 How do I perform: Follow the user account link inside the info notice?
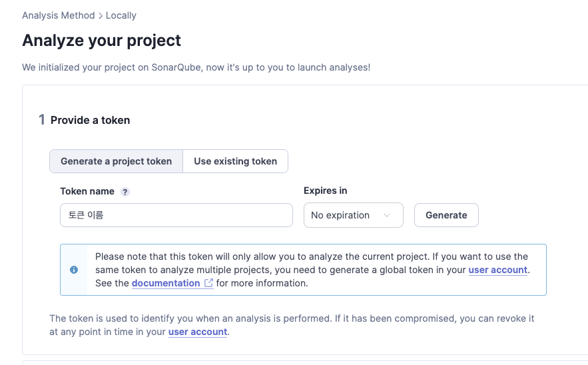[x=497, y=270]
